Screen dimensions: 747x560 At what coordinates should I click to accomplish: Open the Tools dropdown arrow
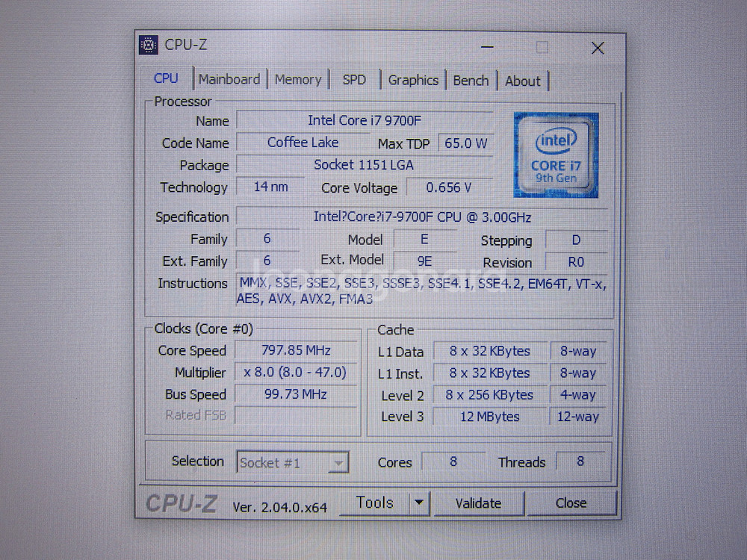pos(419,503)
